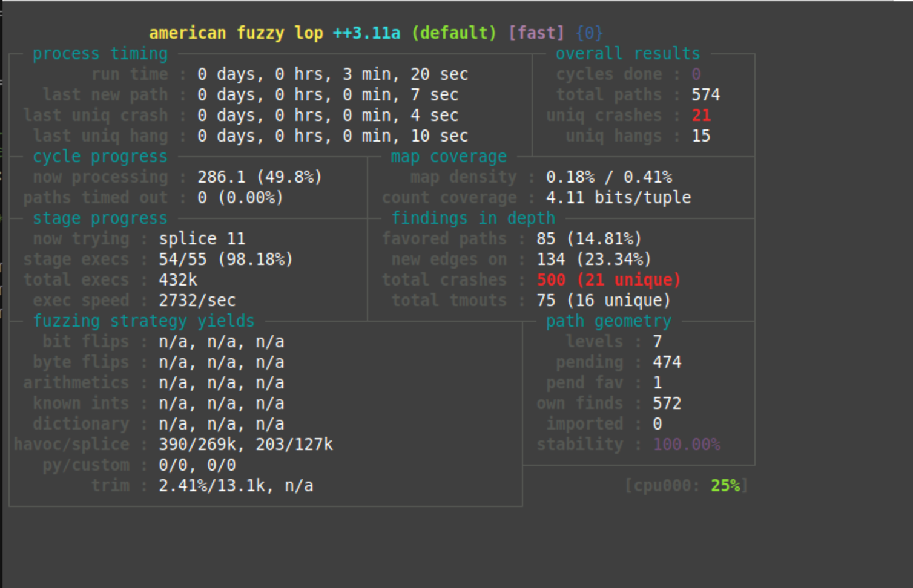The height and width of the screenshot is (588, 913).
Task: Click new edges on value '134 (23.34%)'
Action: click(594, 259)
